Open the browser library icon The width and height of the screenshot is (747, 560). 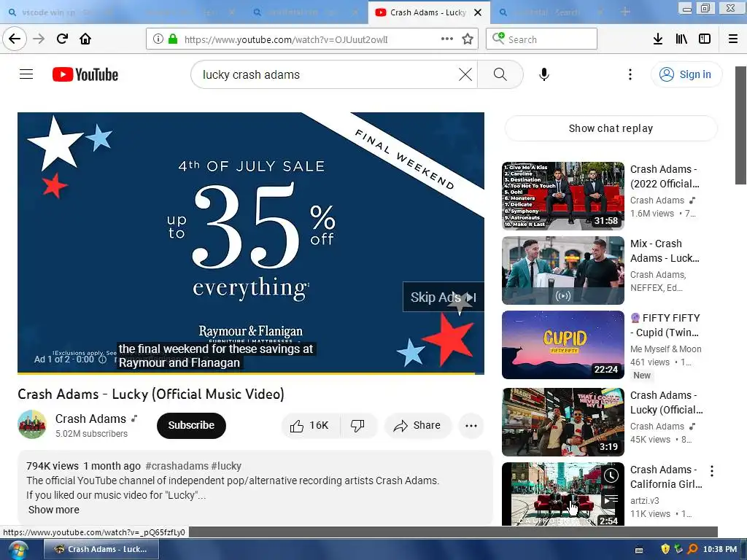(681, 39)
